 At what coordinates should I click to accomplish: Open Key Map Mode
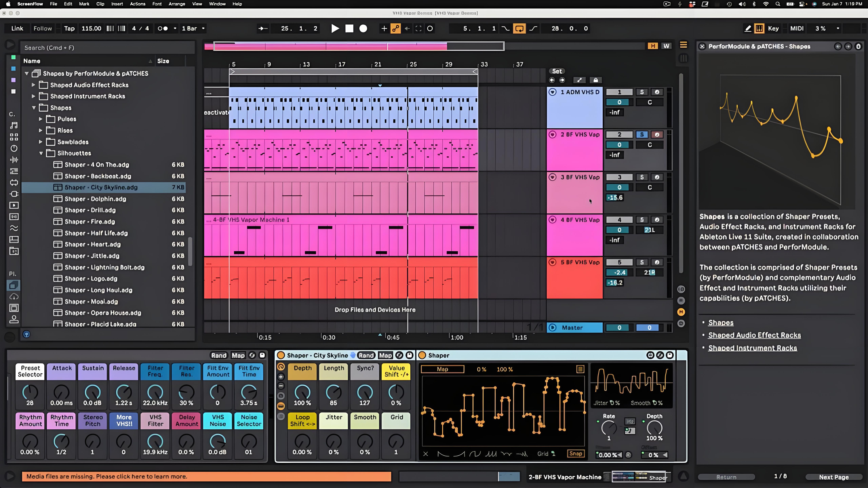tap(773, 29)
